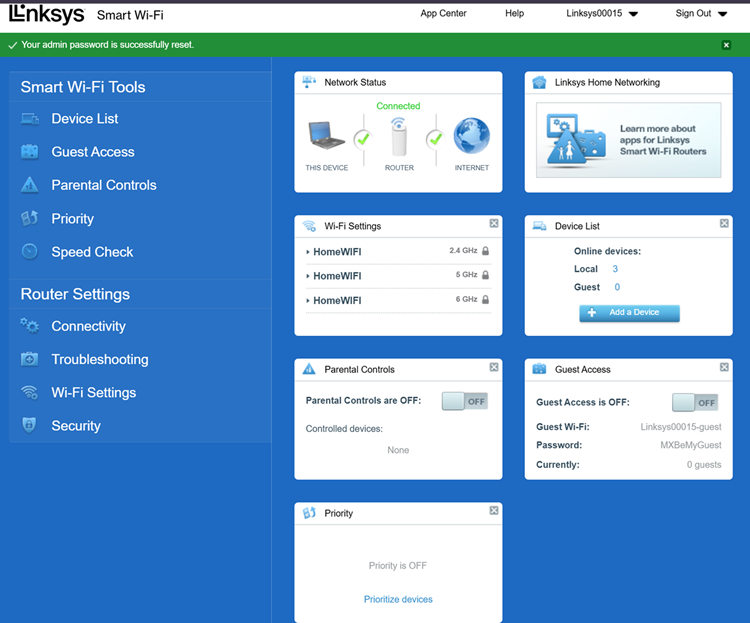Open Wi-Fi Settings under Router Settings

pos(94,392)
